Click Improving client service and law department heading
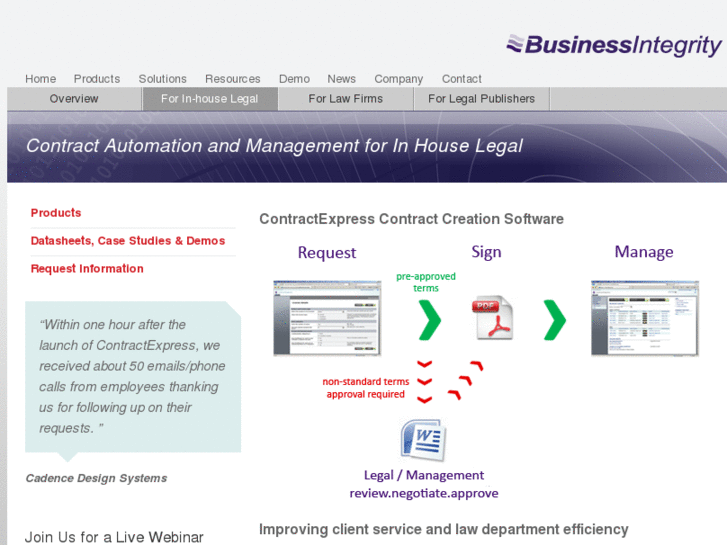Screen dimensions: 727x545 444,529
